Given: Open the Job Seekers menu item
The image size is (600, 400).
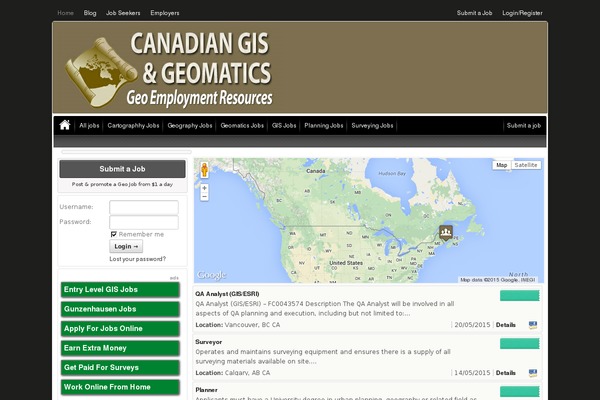Looking at the screenshot, I should coord(123,13).
